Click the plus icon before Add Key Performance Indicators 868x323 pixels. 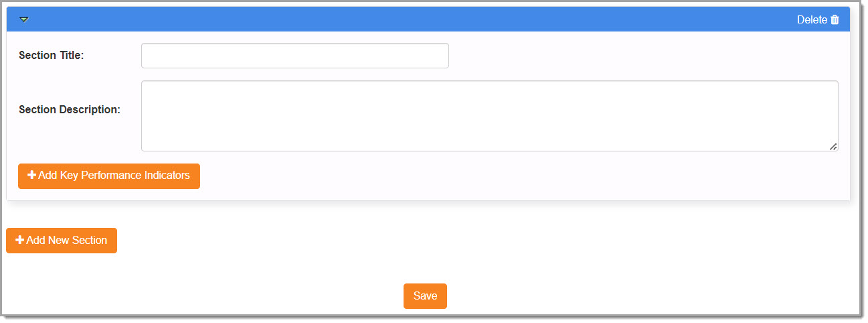point(31,176)
